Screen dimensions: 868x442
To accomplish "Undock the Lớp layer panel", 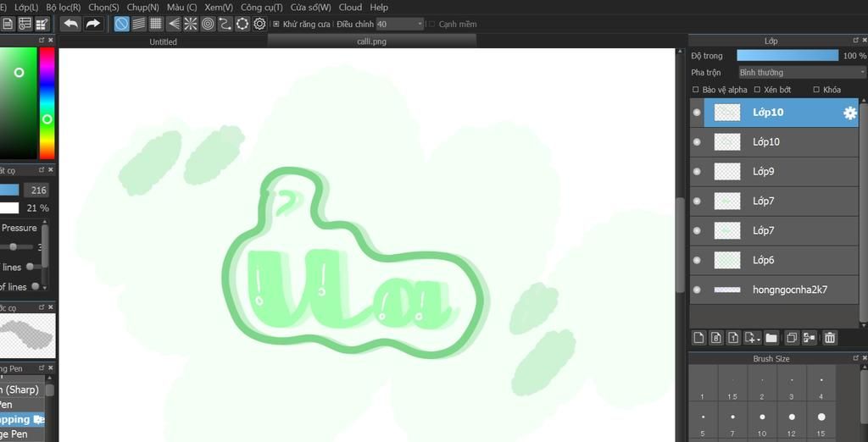I will click(856, 41).
